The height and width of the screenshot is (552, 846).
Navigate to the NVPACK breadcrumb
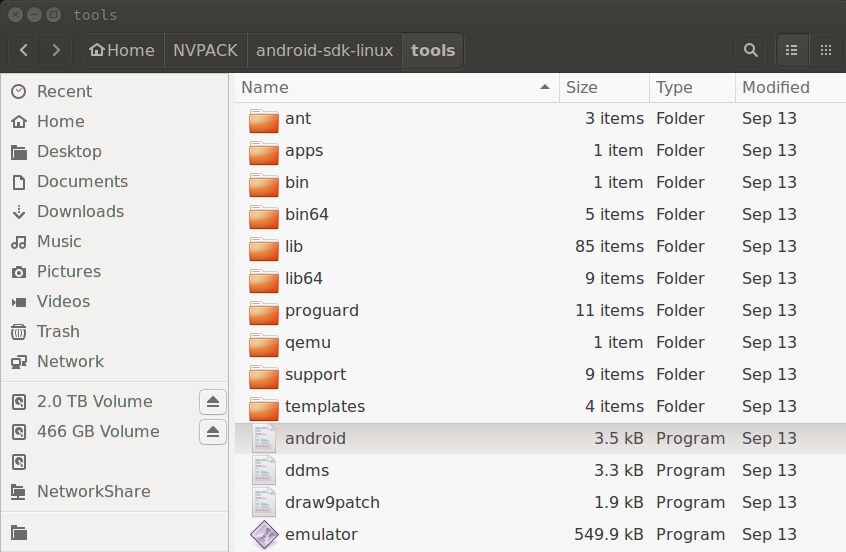[x=205, y=50]
